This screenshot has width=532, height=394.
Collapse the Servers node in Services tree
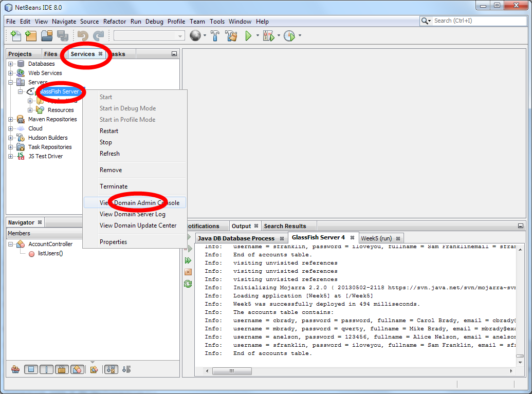[10, 82]
